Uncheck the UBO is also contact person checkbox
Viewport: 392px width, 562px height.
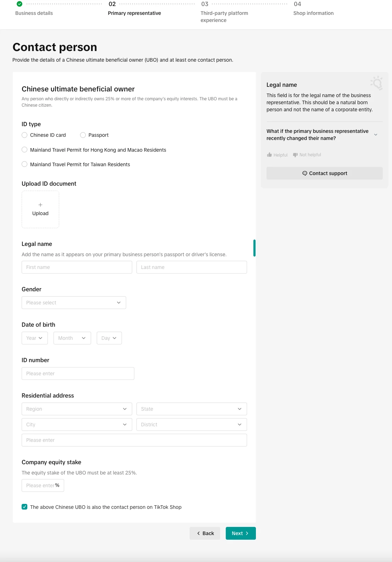point(24,507)
